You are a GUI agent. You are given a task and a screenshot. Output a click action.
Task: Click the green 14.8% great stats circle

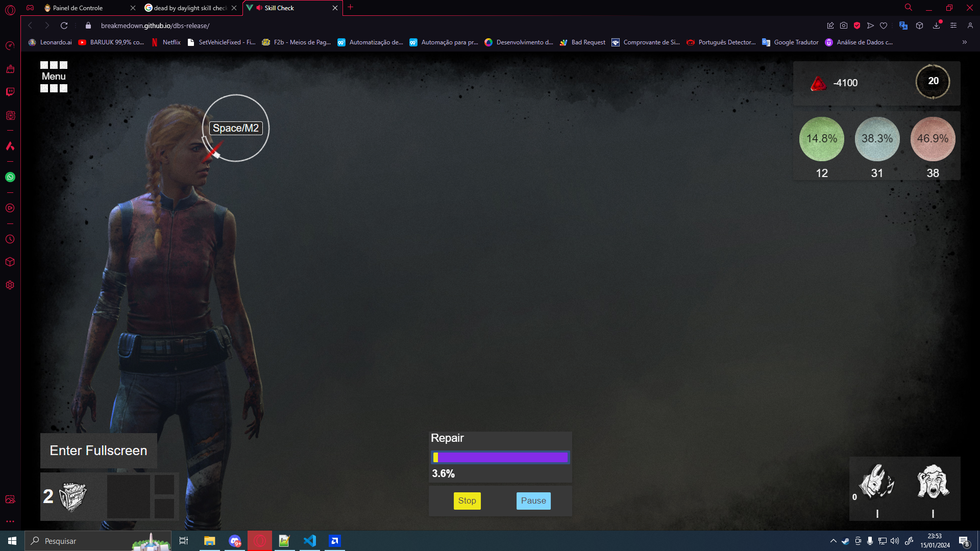[x=821, y=139]
